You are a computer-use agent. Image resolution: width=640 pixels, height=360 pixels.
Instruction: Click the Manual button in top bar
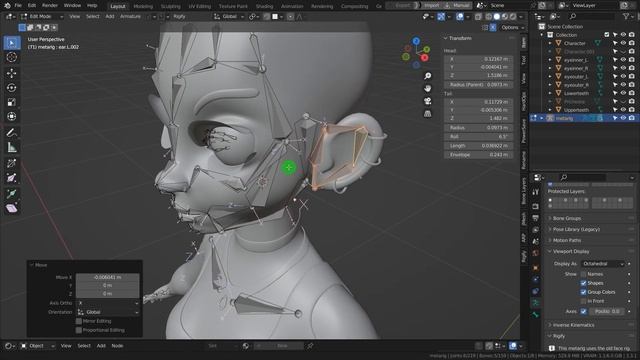tap(458, 6)
